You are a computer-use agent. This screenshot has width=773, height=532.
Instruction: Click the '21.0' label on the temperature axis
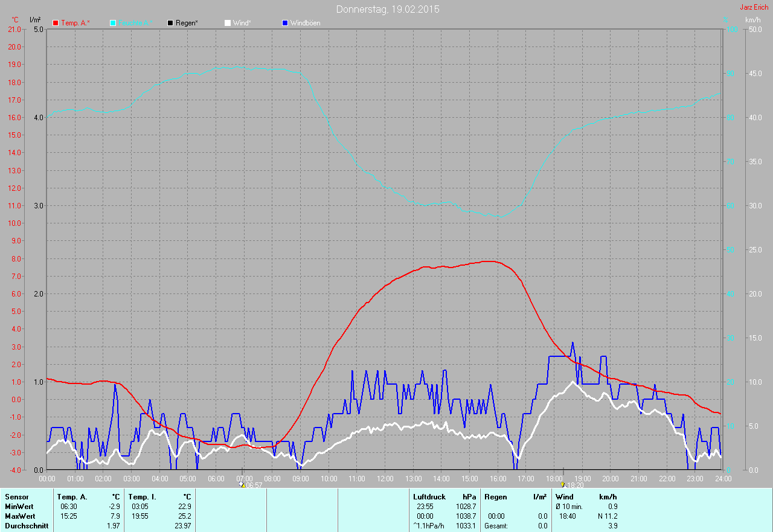pyautogui.click(x=14, y=29)
